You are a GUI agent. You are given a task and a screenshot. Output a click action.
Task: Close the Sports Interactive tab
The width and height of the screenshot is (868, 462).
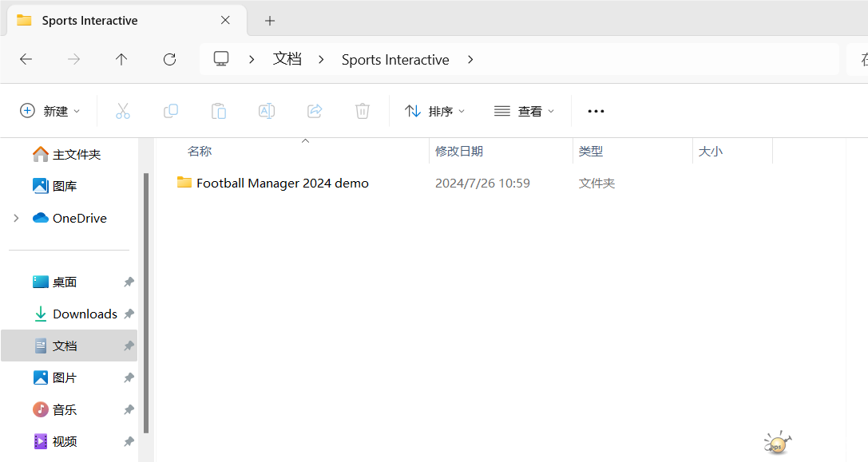225,21
